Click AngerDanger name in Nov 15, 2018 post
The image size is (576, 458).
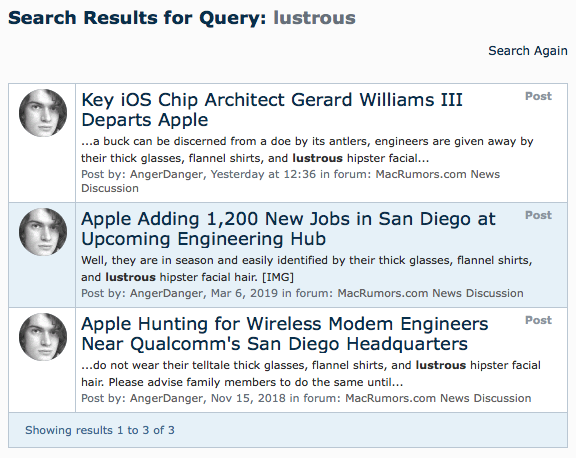click(166, 398)
